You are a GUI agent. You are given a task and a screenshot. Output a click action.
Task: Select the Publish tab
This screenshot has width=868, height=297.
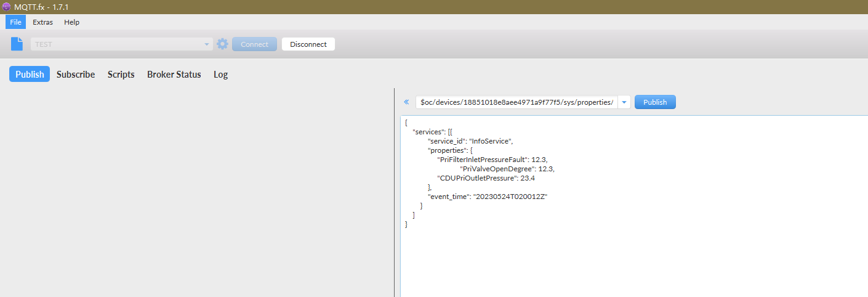coord(30,75)
